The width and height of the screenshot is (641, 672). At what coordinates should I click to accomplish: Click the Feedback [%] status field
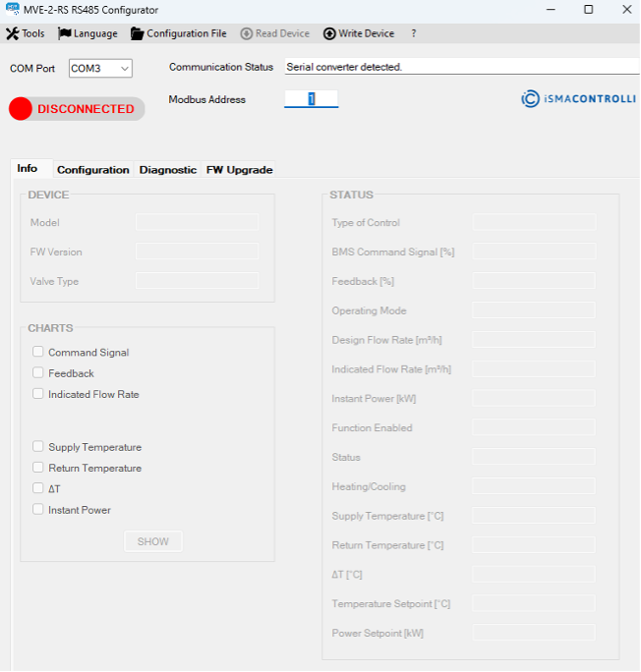pos(534,281)
